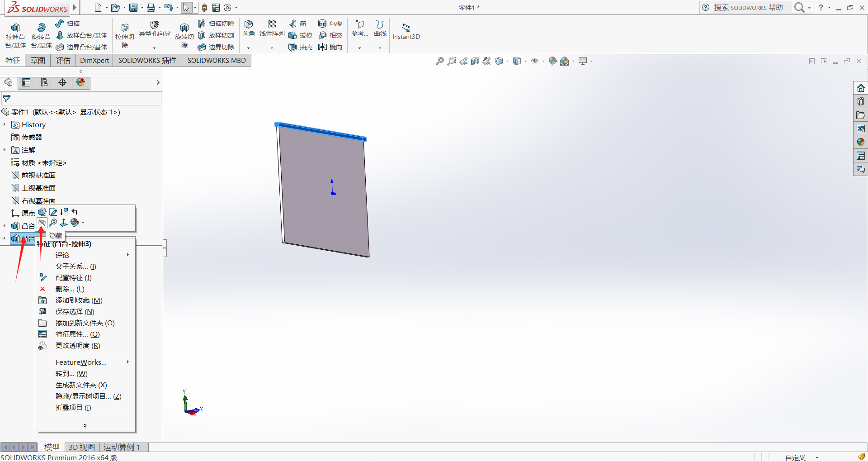Switch to the 草图 sketch tab

click(38, 61)
